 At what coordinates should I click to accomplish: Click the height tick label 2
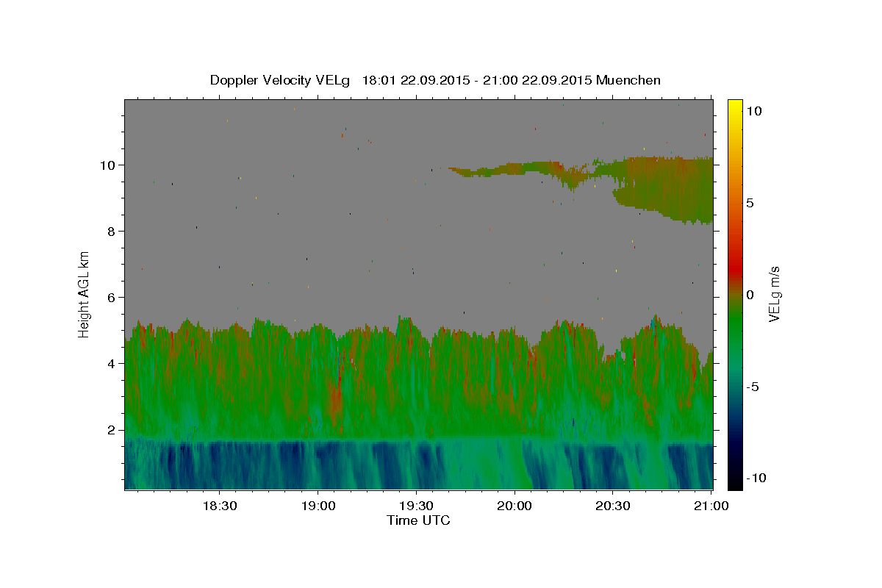tap(110, 430)
